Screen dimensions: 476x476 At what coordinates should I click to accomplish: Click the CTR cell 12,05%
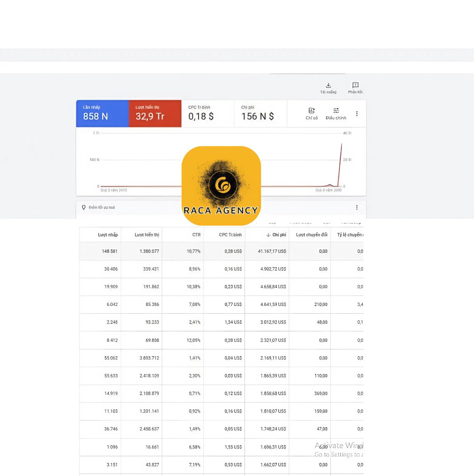(193, 340)
